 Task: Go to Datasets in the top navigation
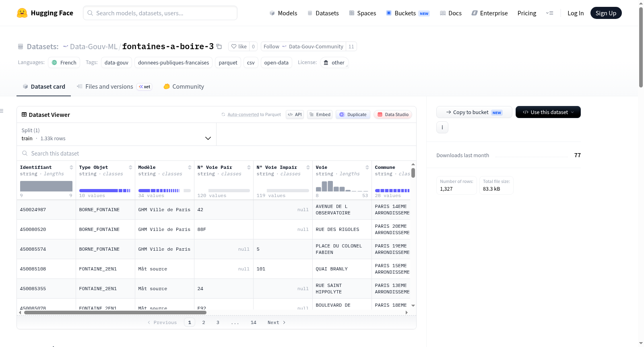[x=323, y=13]
